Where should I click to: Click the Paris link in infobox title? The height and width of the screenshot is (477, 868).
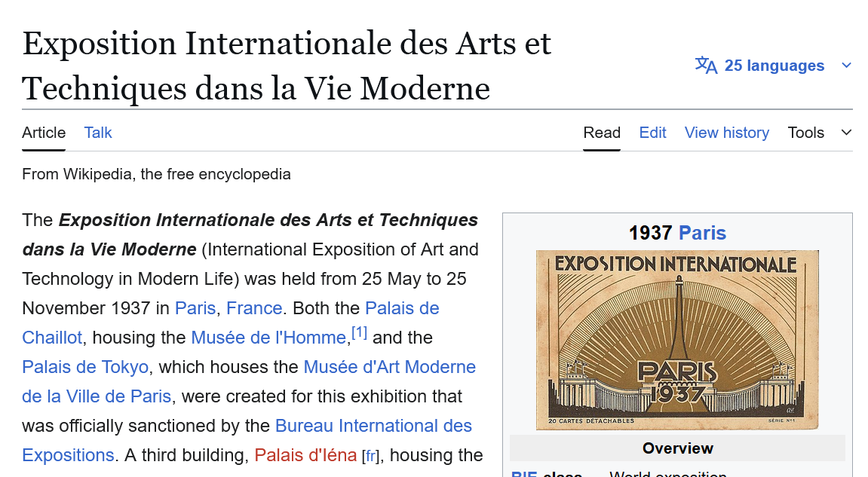click(x=702, y=233)
